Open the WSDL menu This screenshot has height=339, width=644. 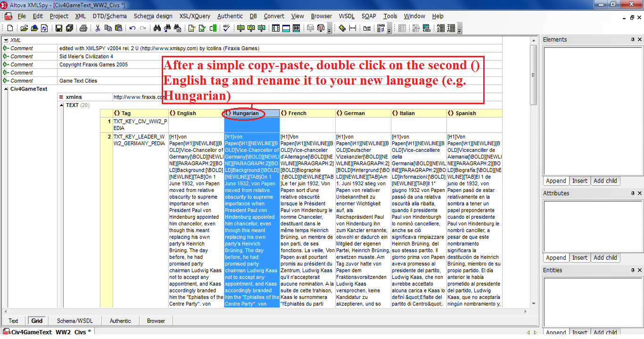pos(347,16)
